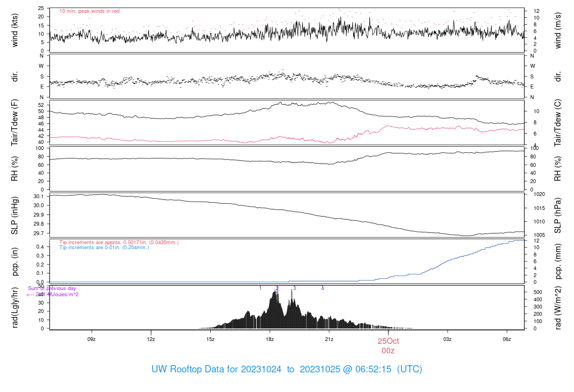574x392 pixels.
Task: Click the blue tip increments 0.01in. note
Action: 104,248
